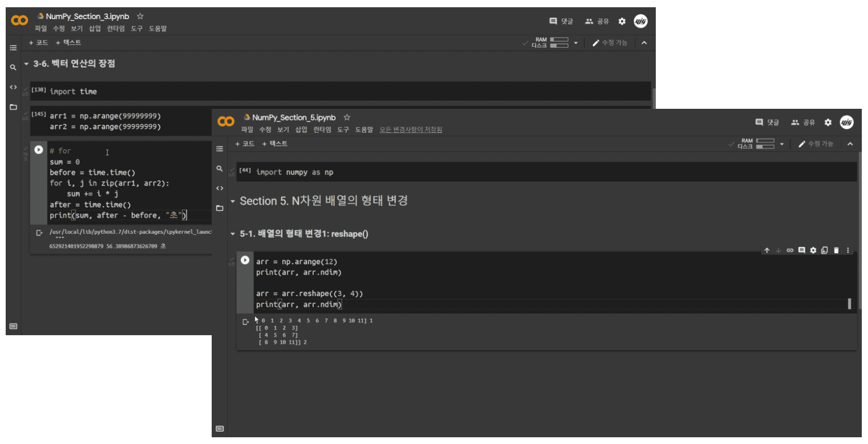This screenshot has height=444, width=868.
Task: Move the selected cell up with arrow icon
Action: 767,250
